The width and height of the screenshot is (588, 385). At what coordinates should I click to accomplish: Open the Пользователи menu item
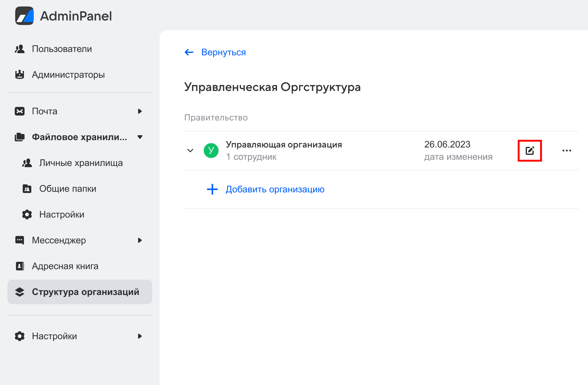pyautogui.click(x=62, y=49)
